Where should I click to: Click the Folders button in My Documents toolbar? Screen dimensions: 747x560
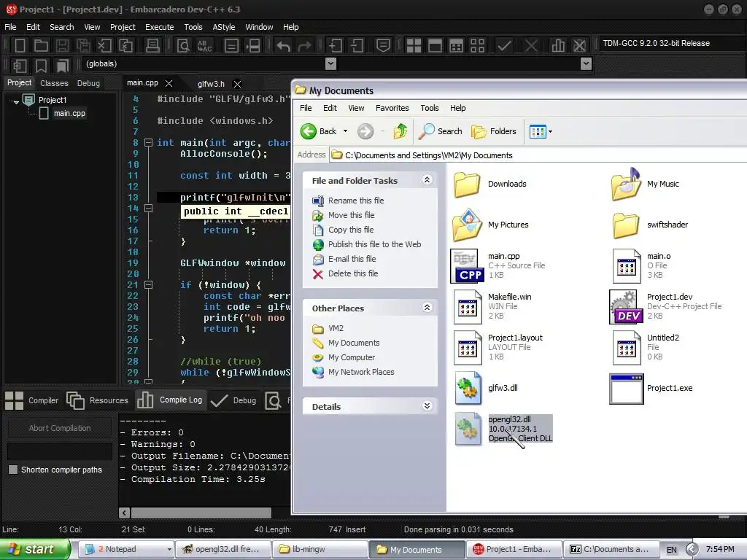point(493,131)
